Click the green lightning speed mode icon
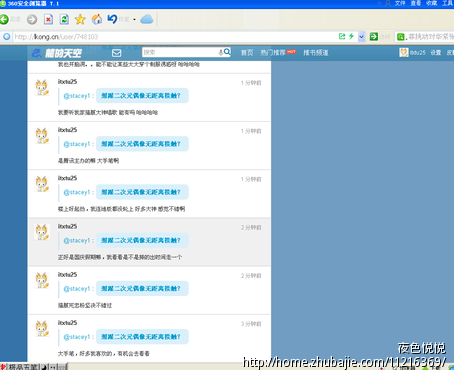Image resolution: width=454 pixels, height=370 pixels. (x=351, y=36)
